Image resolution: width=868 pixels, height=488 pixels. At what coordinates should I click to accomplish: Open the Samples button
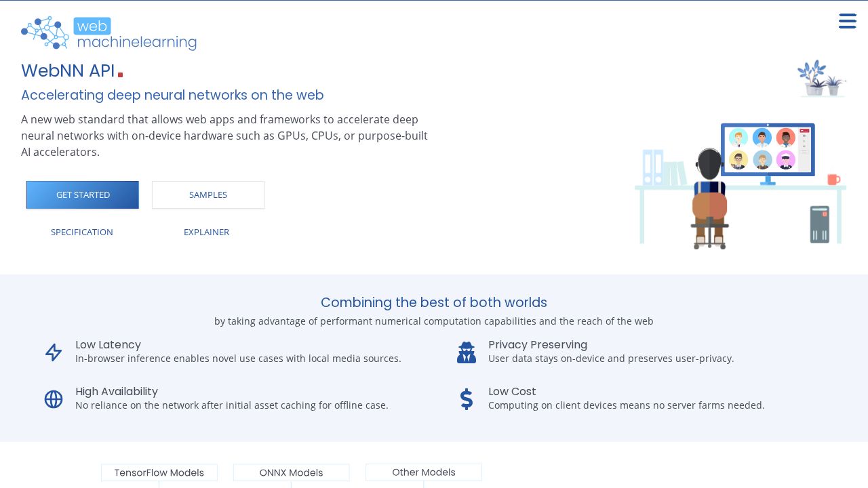(208, 195)
